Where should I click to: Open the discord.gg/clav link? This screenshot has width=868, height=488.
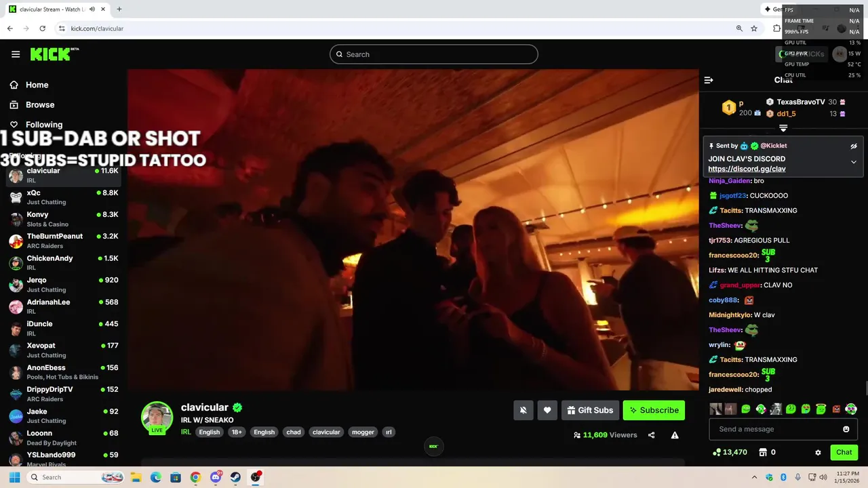(747, 169)
